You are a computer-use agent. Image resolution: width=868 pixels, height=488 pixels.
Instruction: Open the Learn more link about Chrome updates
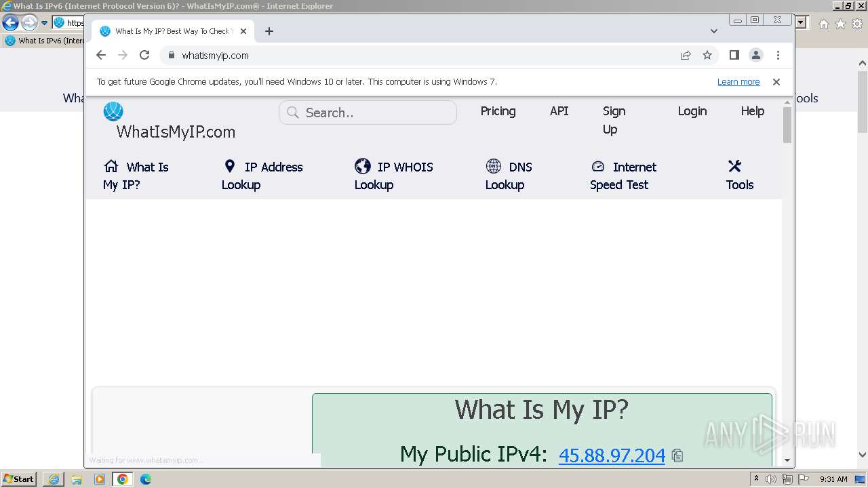pyautogui.click(x=738, y=82)
